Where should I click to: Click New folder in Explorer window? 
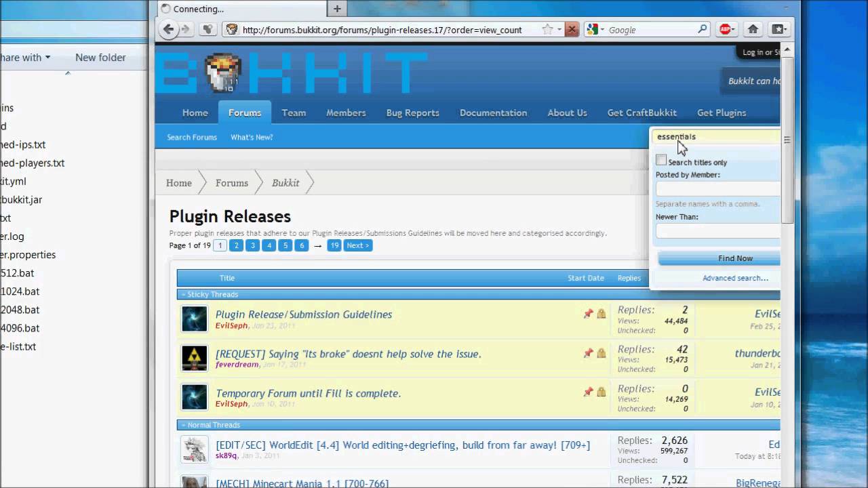tap(100, 58)
